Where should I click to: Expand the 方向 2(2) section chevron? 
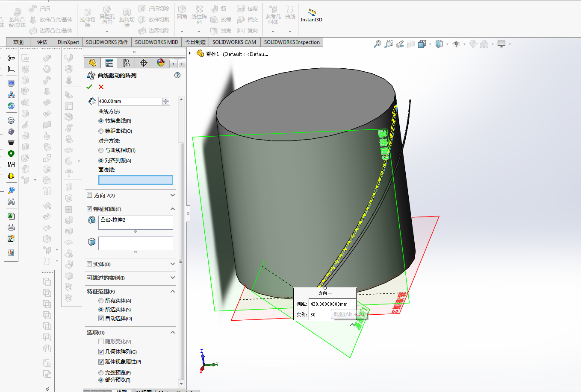click(x=173, y=195)
